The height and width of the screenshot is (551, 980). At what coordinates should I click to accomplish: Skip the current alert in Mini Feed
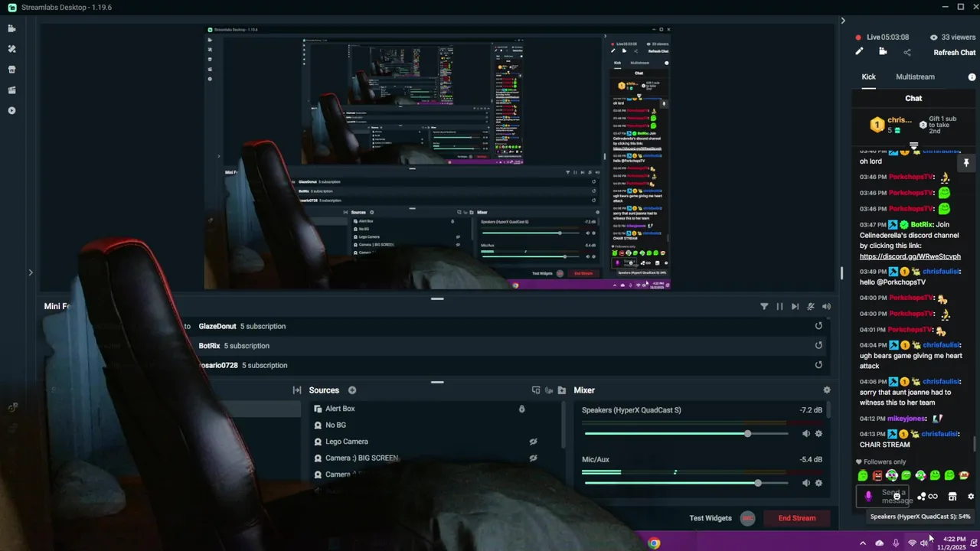point(795,306)
